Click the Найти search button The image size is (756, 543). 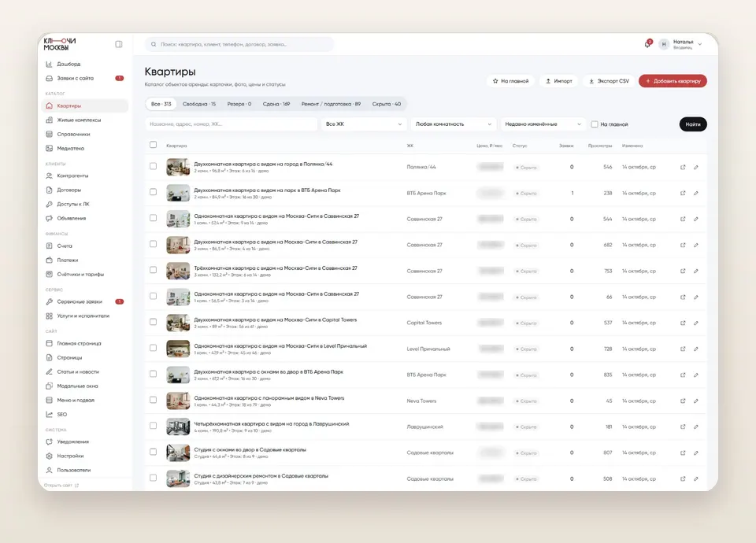click(x=693, y=124)
